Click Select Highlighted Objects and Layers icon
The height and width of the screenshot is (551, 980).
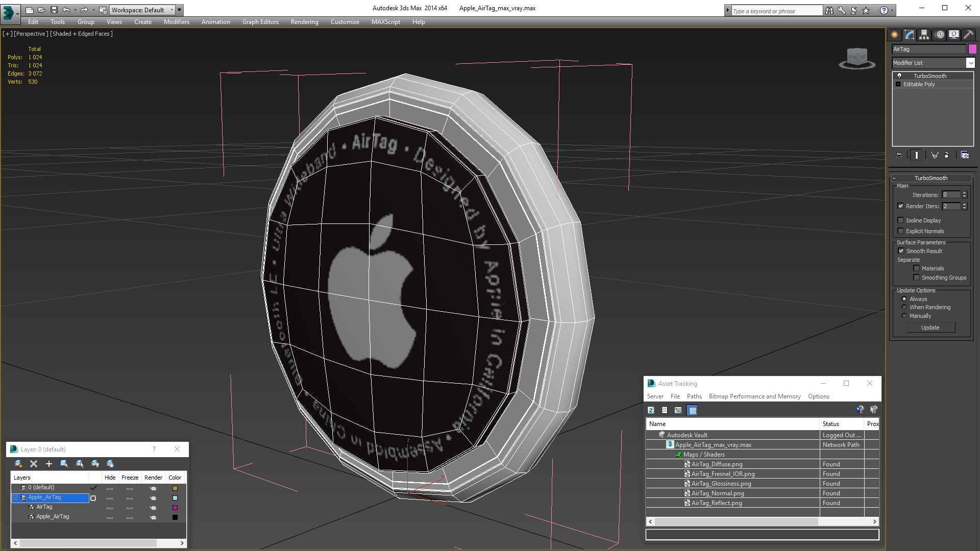(64, 464)
